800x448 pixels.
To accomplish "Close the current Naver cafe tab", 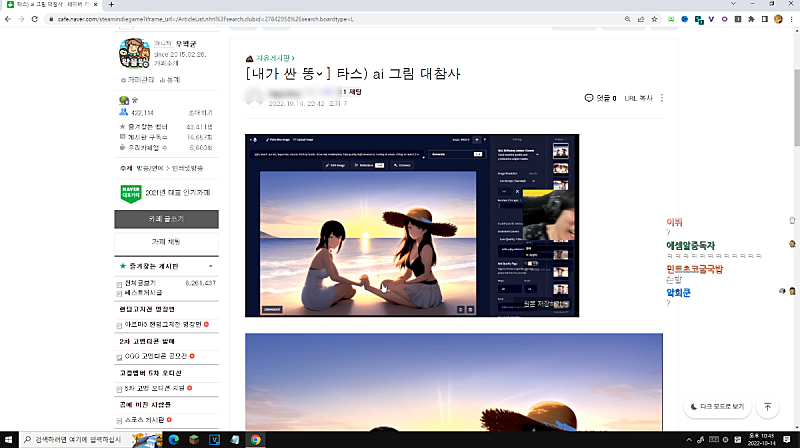I will click(x=95, y=5).
